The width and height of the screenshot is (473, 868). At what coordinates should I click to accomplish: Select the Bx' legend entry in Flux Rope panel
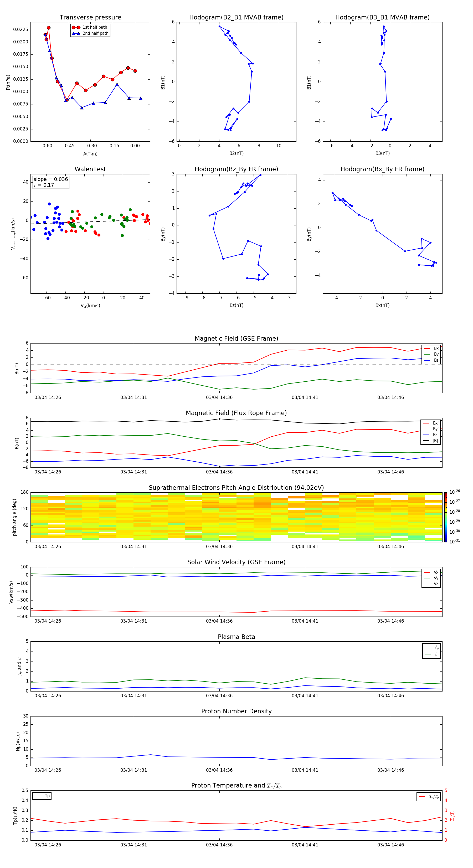point(431,423)
